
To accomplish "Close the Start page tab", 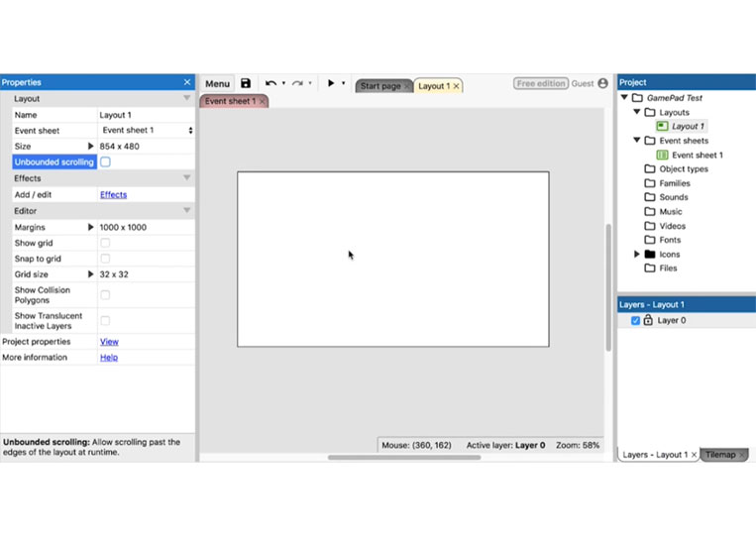I will point(406,86).
